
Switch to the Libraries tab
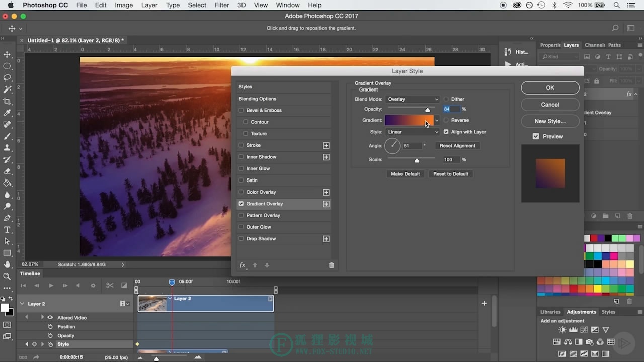point(550,312)
